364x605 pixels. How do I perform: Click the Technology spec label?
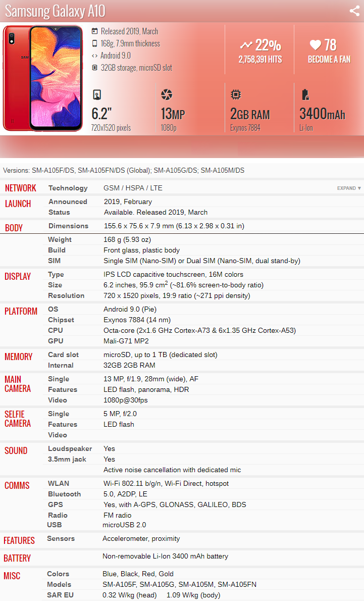pyautogui.click(x=68, y=188)
